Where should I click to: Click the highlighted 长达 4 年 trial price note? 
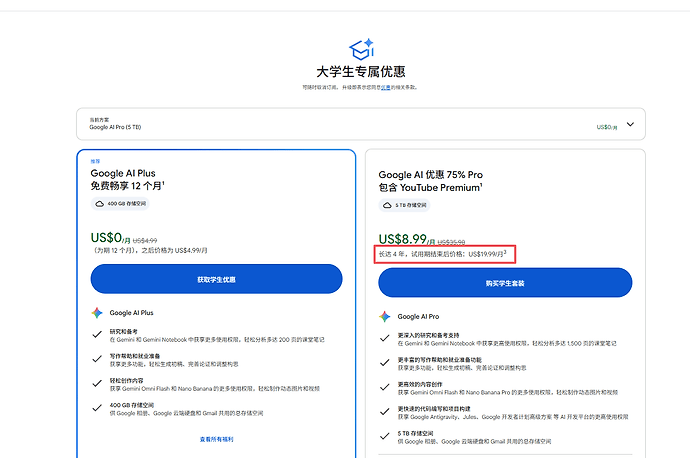[444, 254]
